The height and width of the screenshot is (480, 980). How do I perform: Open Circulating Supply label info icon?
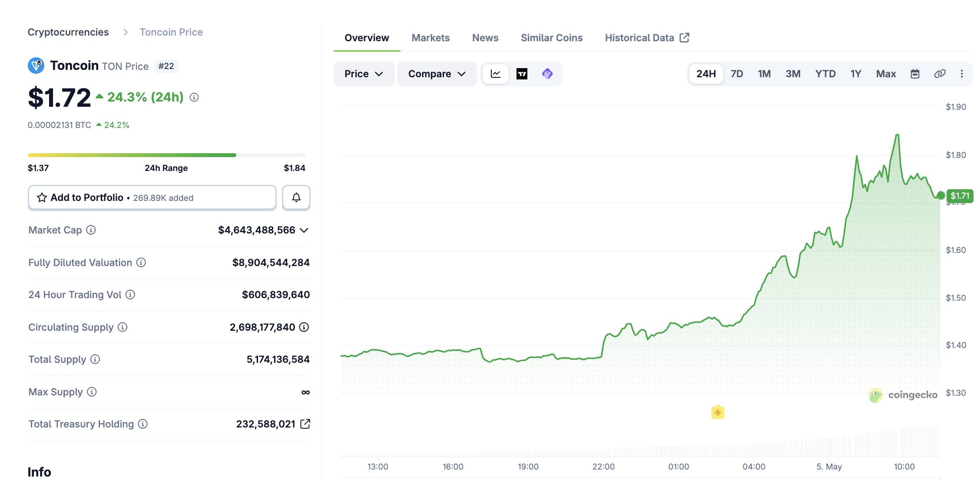tap(122, 327)
